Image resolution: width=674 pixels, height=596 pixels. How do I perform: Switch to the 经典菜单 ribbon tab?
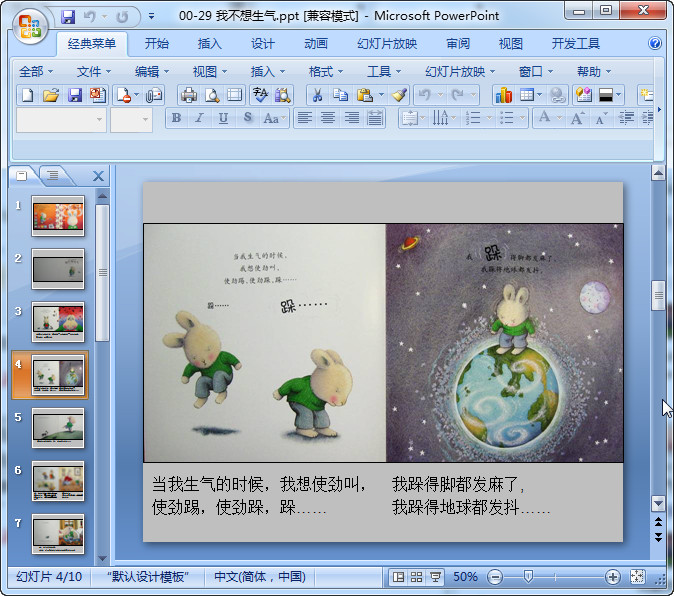click(x=92, y=43)
